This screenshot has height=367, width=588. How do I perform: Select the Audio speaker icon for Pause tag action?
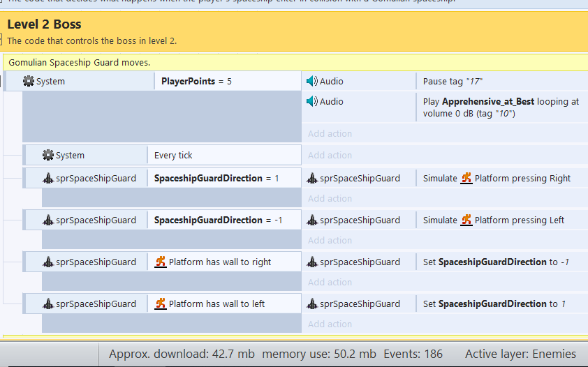coord(312,82)
